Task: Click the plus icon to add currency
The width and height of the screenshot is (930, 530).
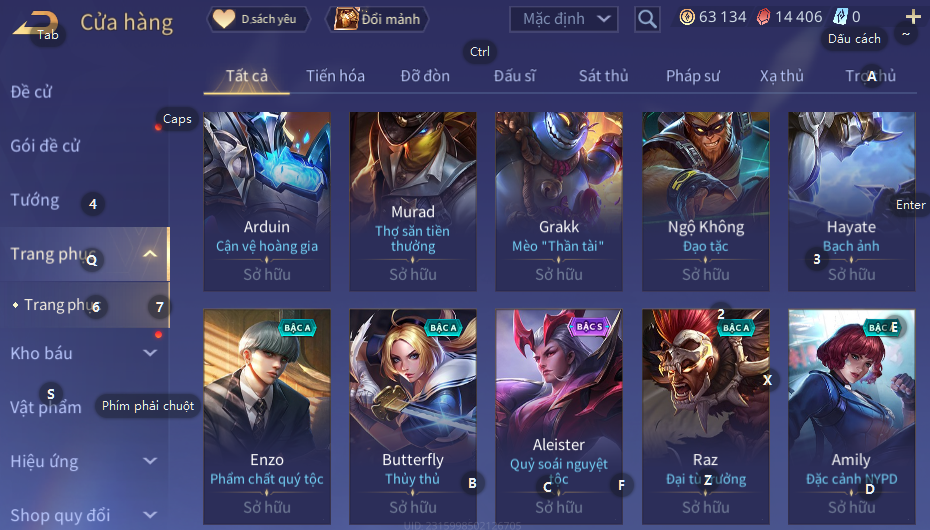Action: [x=913, y=17]
